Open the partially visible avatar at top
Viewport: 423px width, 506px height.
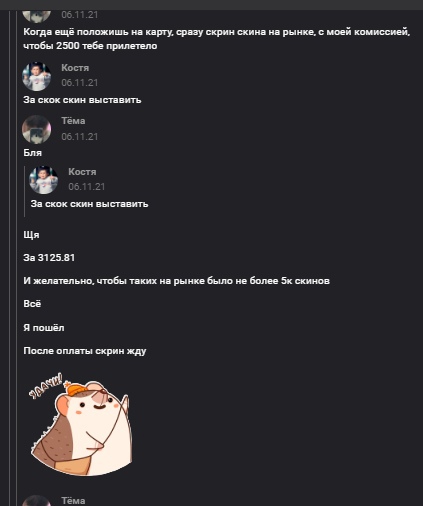[x=36, y=16]
